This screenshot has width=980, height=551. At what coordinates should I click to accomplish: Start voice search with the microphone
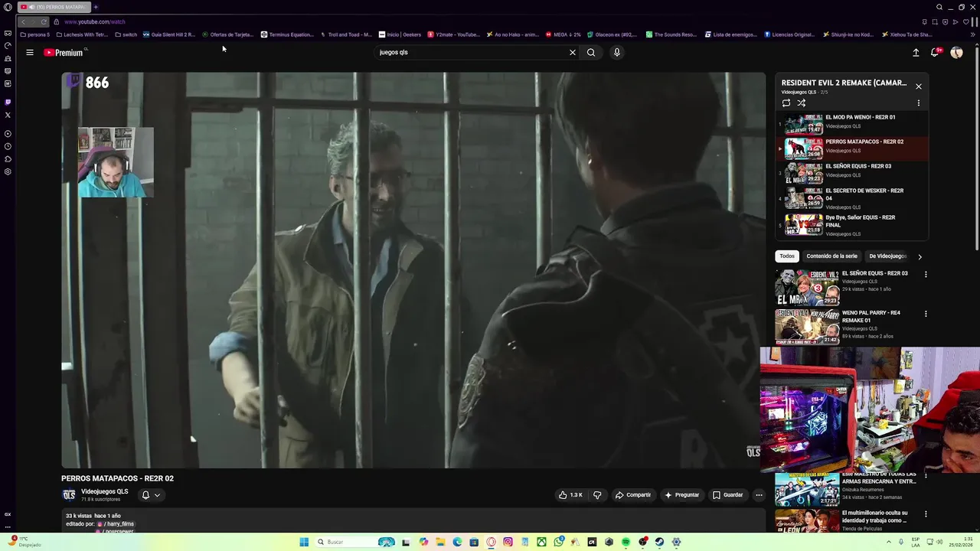[x=617, y=53]
